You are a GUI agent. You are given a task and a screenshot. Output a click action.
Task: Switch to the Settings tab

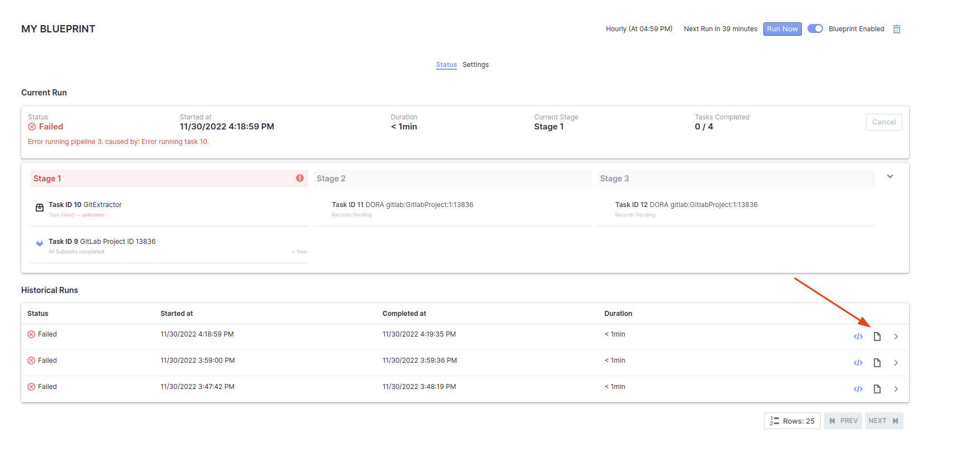coord(475,65)
